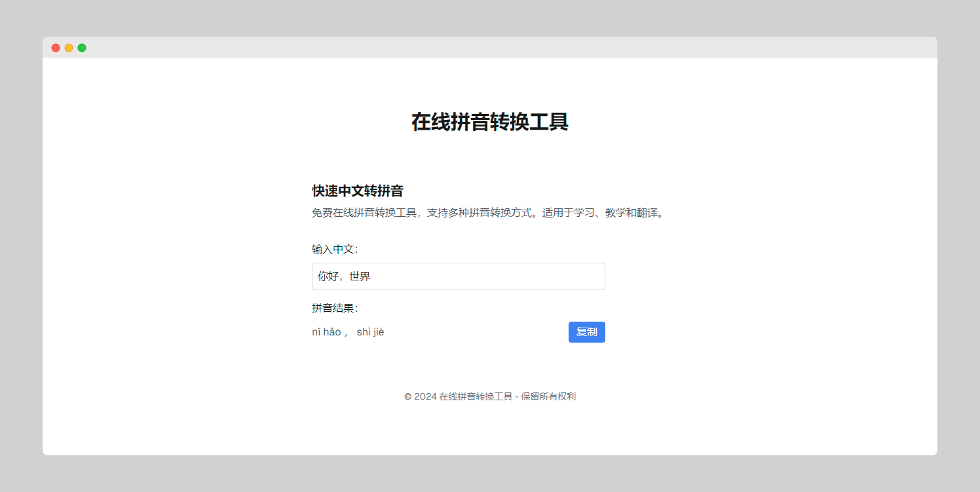980x492 pixels.
Task: Close the window with the red button
Action: click(56, 48)
